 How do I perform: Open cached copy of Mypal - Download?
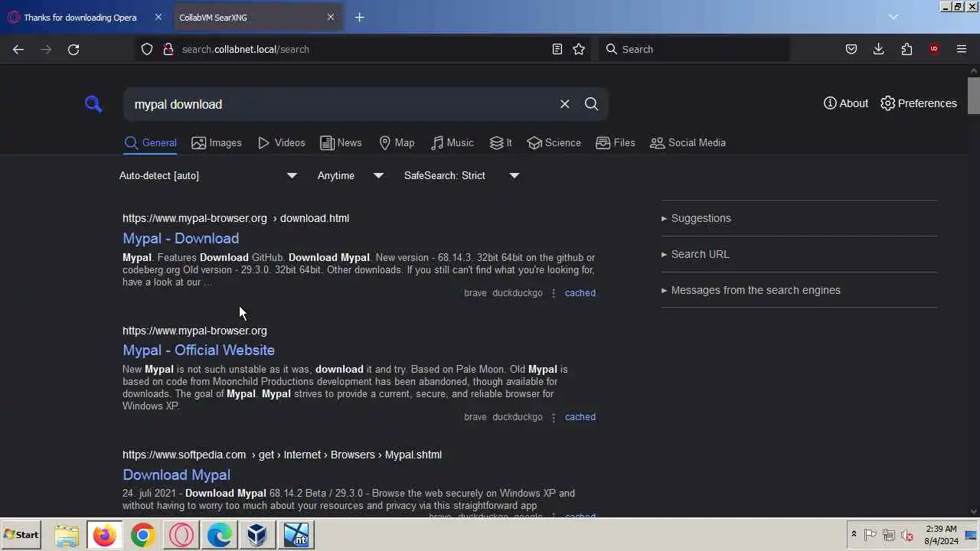[x=580, y=293]
